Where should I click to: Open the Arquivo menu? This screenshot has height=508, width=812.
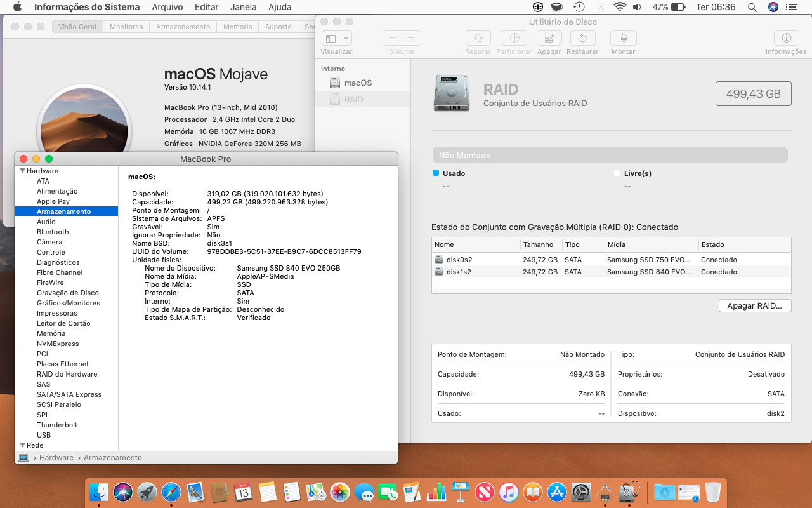tap(167, 7)
